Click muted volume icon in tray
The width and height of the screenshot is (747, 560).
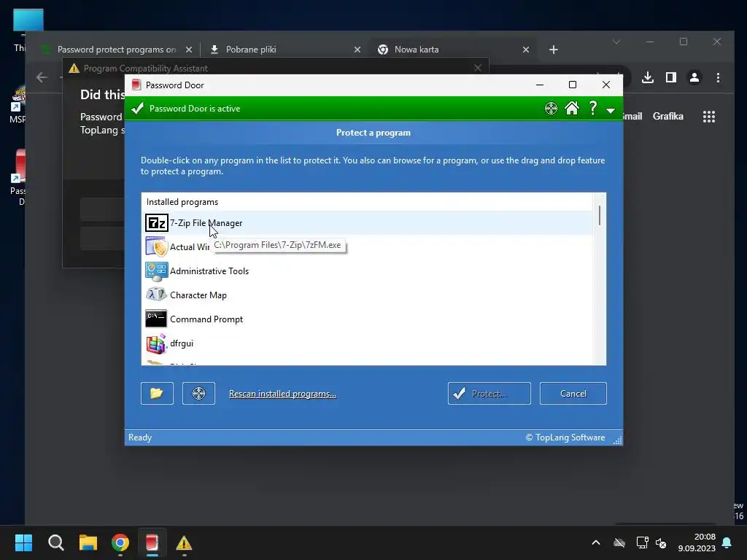click(661, 542)
